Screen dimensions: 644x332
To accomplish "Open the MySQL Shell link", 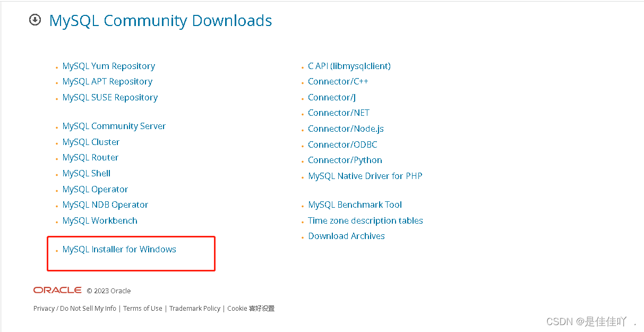I will [87, 173].
